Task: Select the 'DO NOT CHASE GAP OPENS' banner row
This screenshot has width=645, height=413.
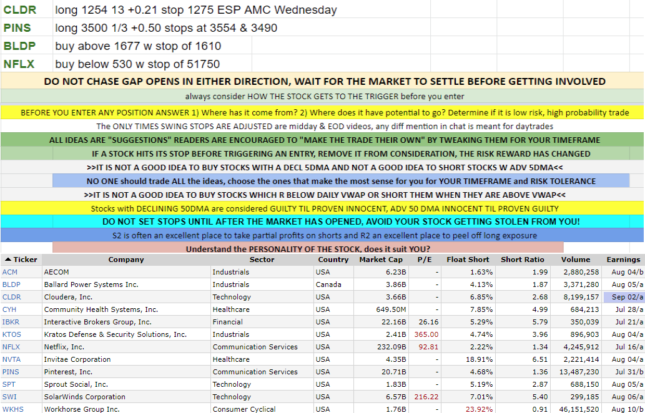Action: coord(322,81)
